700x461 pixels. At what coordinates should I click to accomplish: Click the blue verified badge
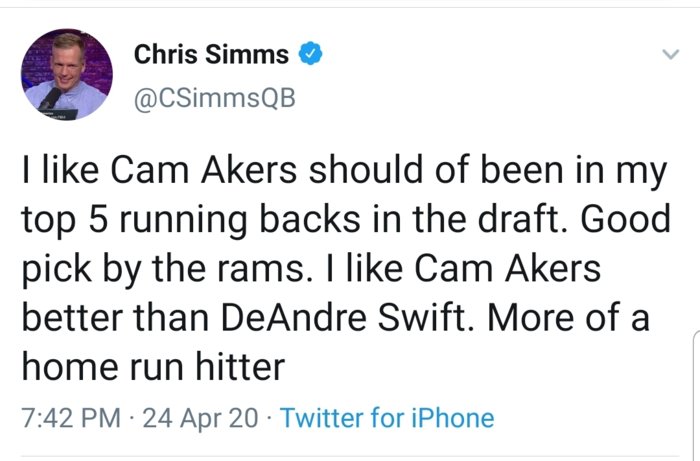coord(313,56)
